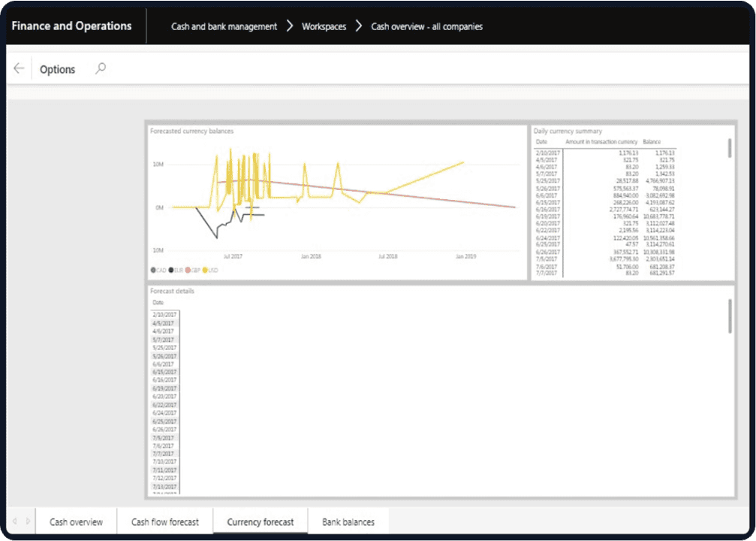Click the Daily currency summary scrollbar
Screen dimensions: 756x541
(730, 148)
